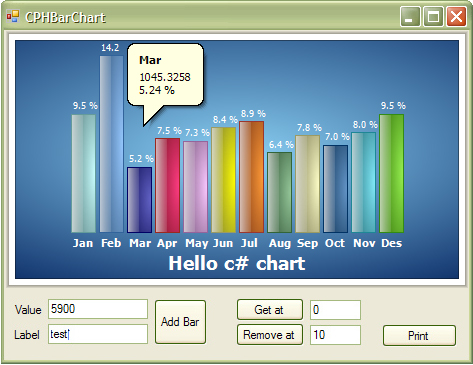The image size is (473, 365).
Task: Click the cyan Nov bar
Action: (364, 183)
